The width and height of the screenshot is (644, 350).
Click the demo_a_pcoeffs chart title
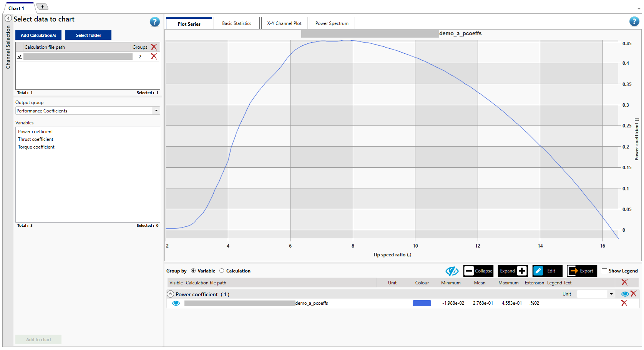coord(460,34)
